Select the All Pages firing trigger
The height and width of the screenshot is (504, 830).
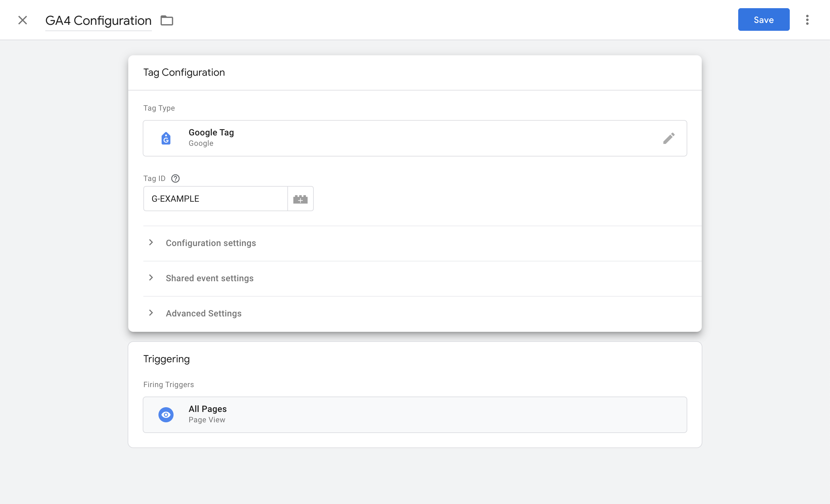click(415, 415)
